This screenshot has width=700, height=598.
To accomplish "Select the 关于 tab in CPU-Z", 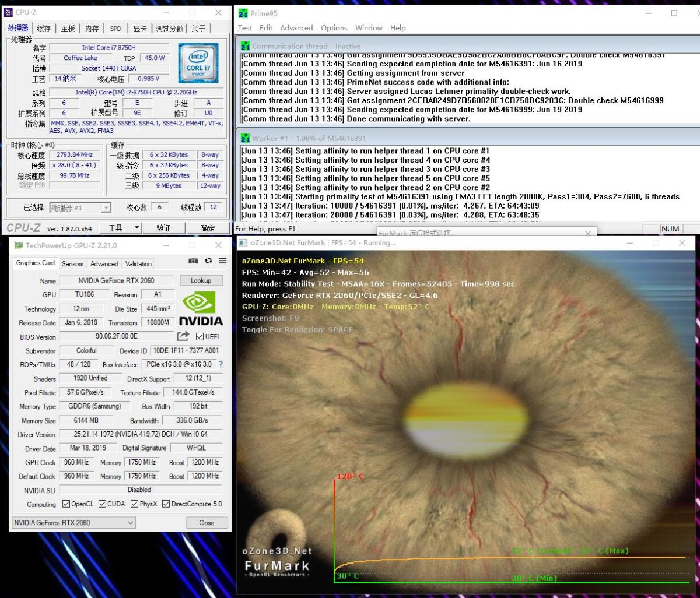I will coord(198,29).
